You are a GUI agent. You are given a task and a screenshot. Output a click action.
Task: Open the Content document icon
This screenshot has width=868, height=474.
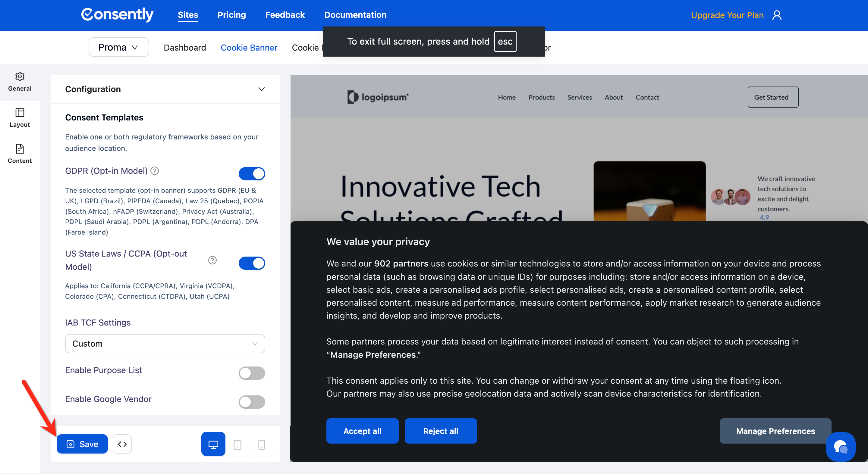click(20, 149)
